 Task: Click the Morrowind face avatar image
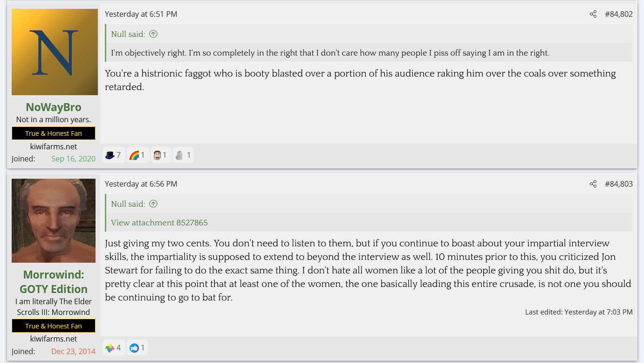point(54,221)
